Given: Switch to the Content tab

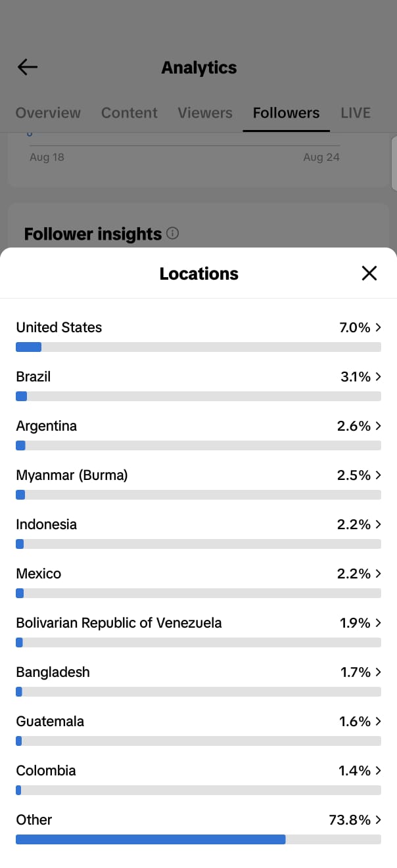Looking at the screenshot, I should [129, 113].
